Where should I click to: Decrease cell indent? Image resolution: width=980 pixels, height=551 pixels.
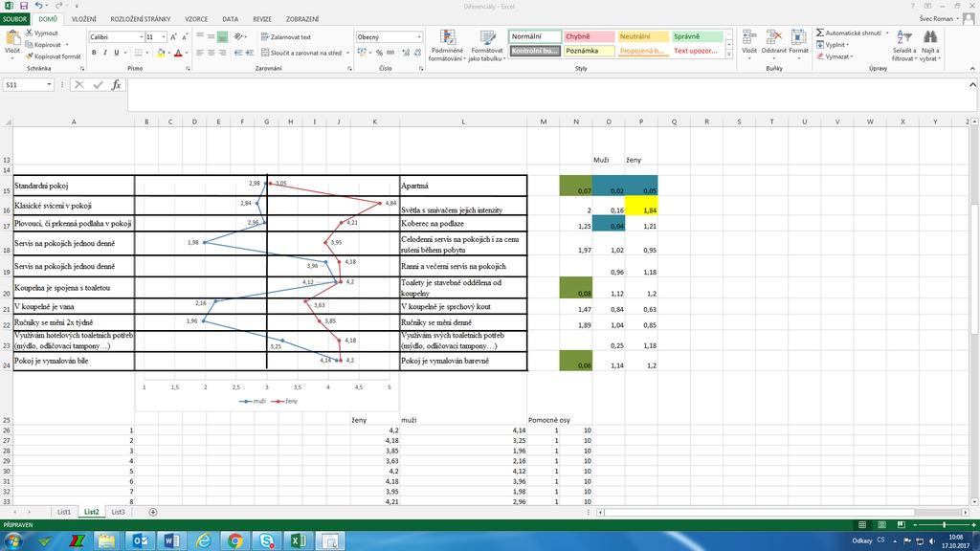[238, 54]
